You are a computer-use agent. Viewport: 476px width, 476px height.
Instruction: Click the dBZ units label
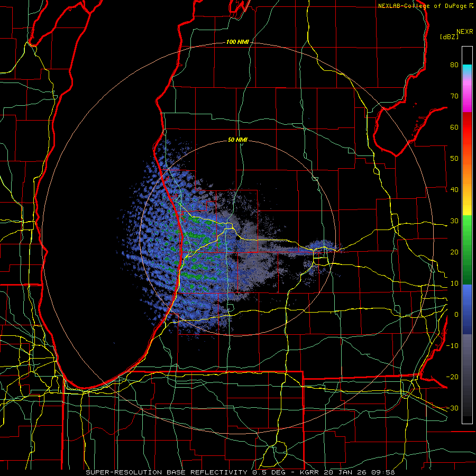(449, 37)
